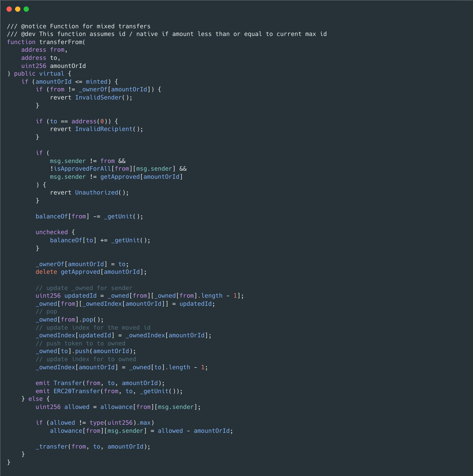
Task: Click the _transfer function call
Action: click(x=52, y=447)
